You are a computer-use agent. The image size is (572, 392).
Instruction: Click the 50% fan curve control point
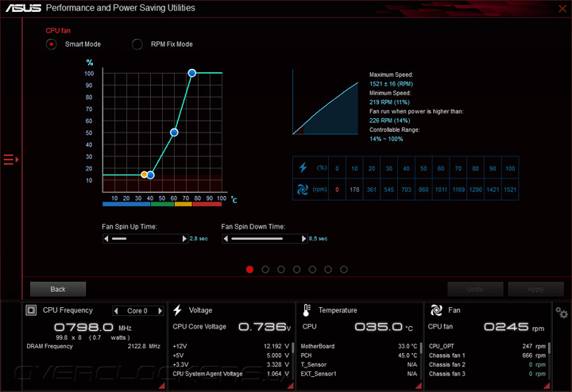click(x=174, y=133)
